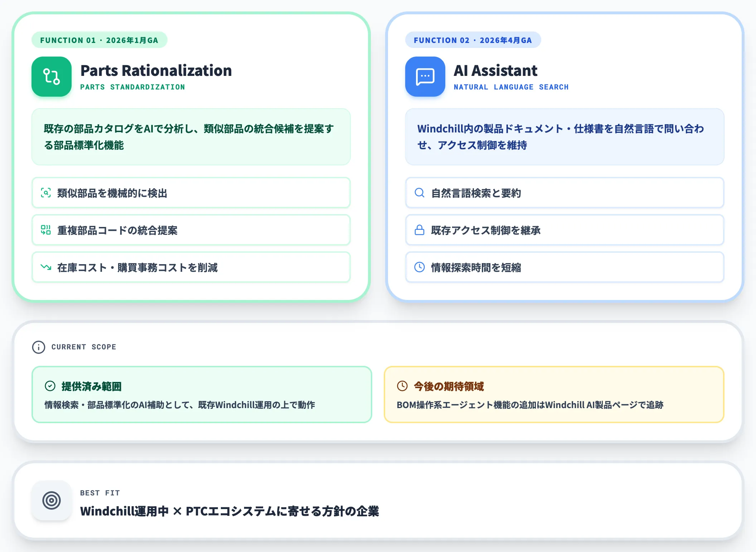Click the green description box about 部品標準化機能
Image resolution: width=756 pixels, height=552 pixels.
(191, 137)
